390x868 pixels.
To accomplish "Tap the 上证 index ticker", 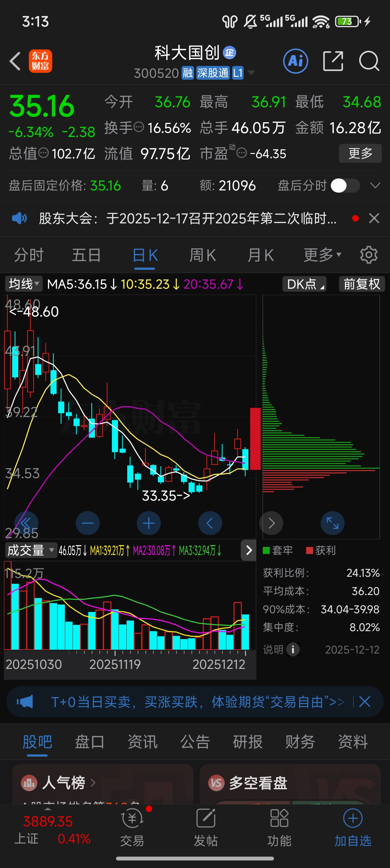I will pos(52,830).
